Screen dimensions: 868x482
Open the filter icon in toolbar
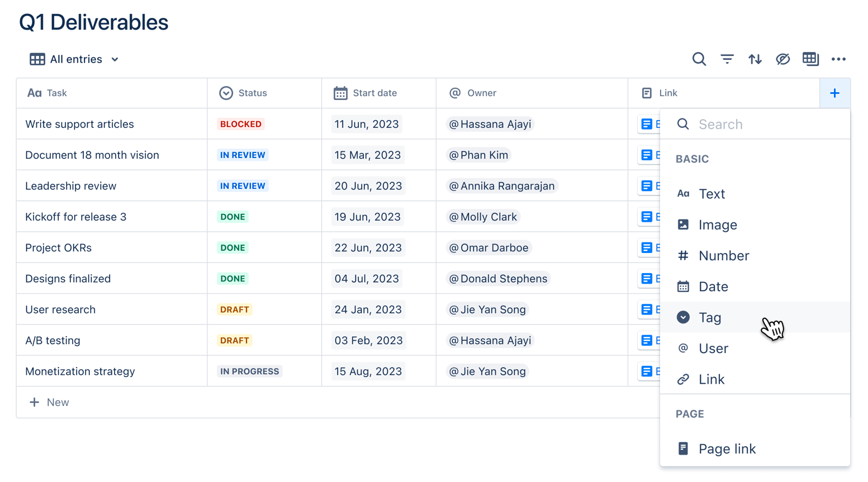tap(727, 59)
